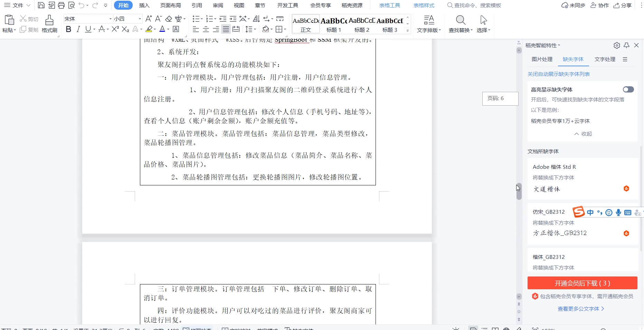Click the character border A icon

tap(176, 29)
